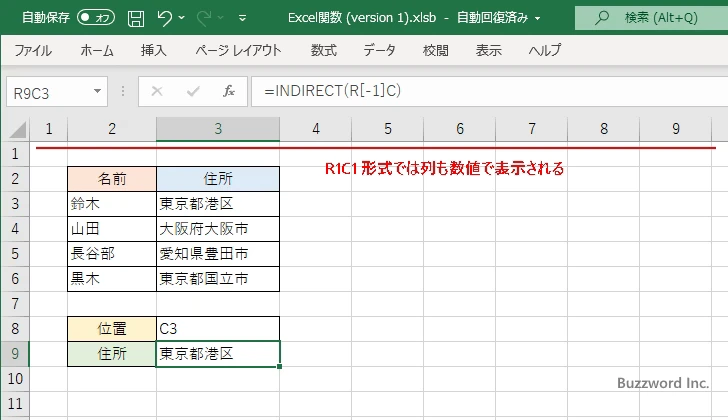Select column header 8
This screenshot has height=420, width=728.
click(x=604, y=129)
